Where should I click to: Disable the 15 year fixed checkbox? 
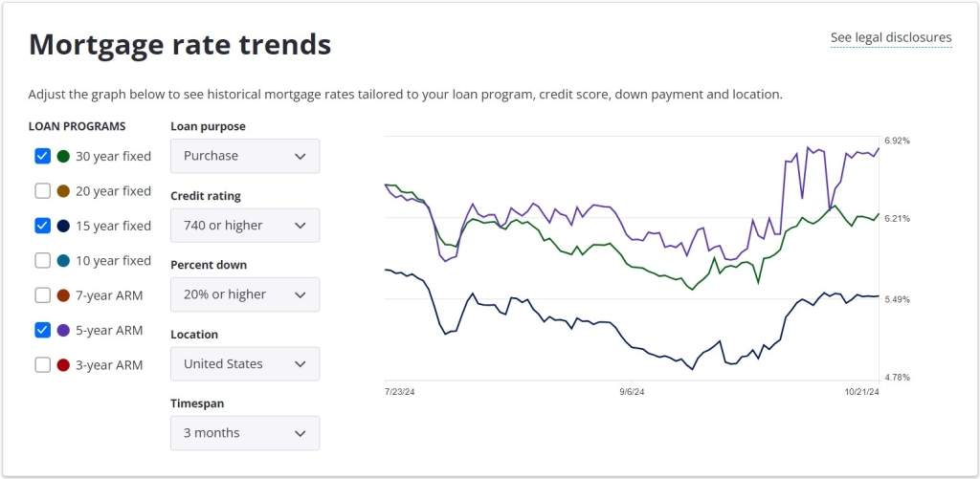42,226
